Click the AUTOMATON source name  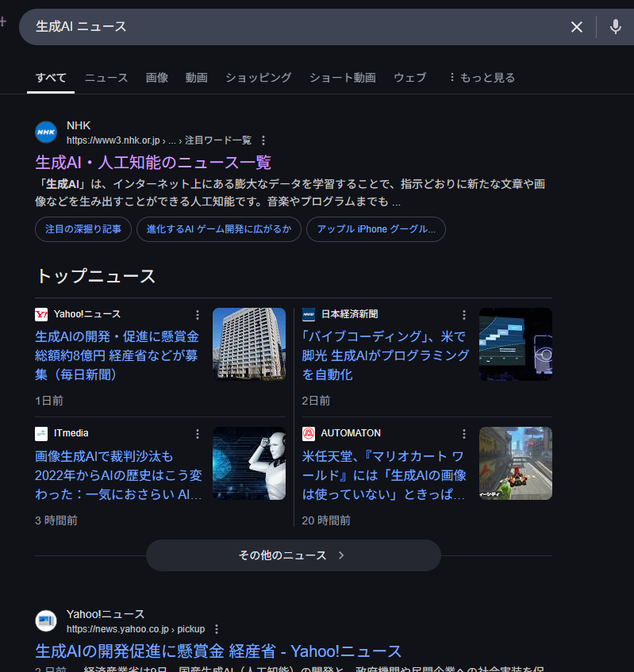click(351, 433)
